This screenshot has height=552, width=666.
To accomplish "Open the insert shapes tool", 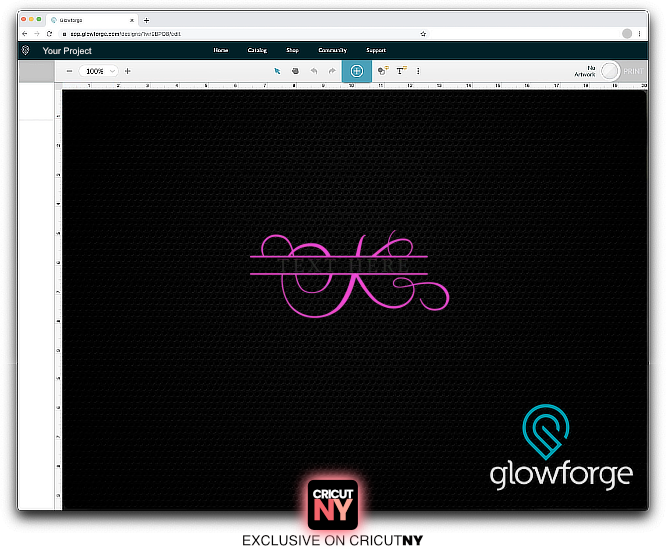I will (383, 71).
